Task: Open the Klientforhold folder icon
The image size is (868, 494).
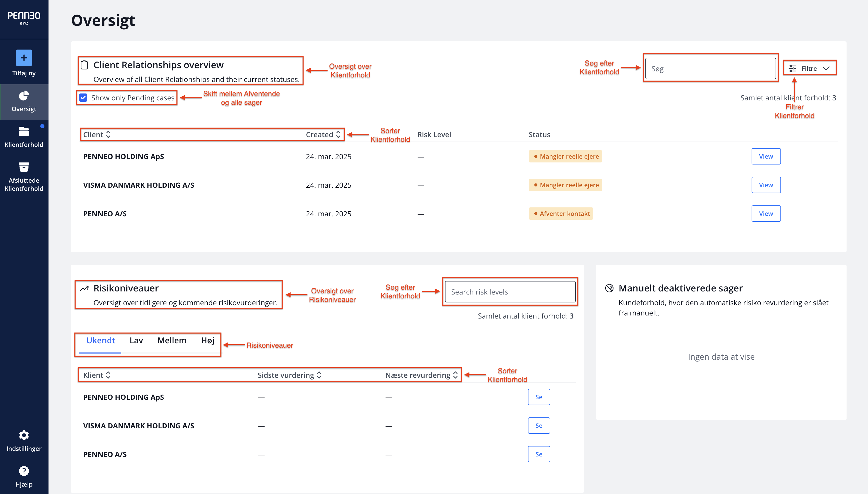Action: pyautogui.click(x=24, y=131)
